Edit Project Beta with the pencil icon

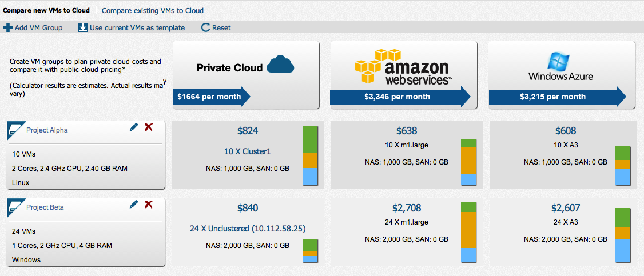133,204
